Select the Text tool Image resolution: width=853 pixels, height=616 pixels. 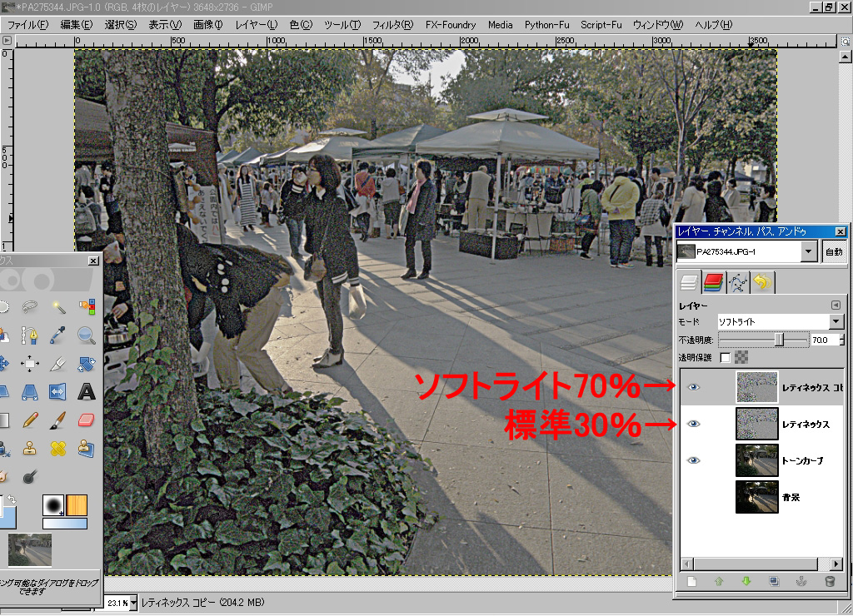click(87, 392)
